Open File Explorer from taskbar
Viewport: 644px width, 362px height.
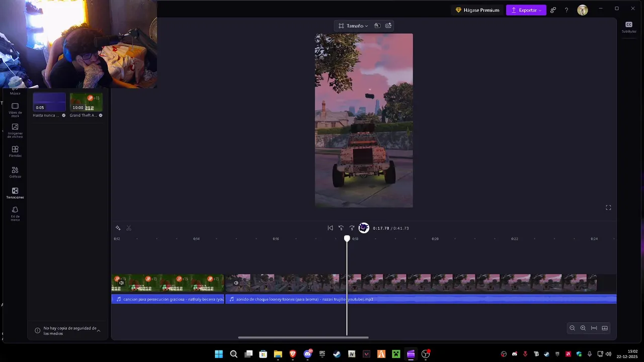point(278,354)
